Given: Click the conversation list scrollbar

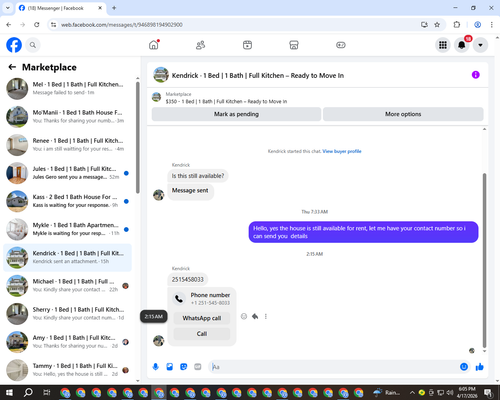Looking at the screenshot, I should click(x=138, y=137).
